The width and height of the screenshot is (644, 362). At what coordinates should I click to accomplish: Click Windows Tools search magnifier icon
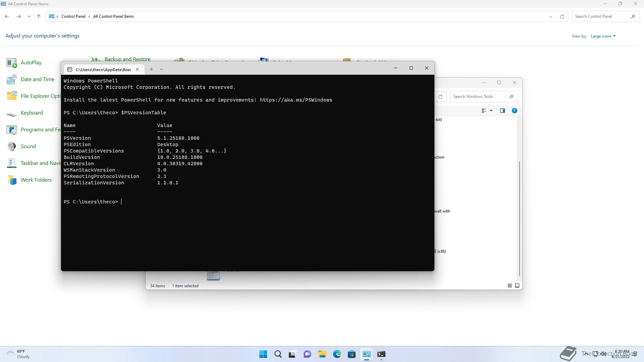(x=511, y=97)
